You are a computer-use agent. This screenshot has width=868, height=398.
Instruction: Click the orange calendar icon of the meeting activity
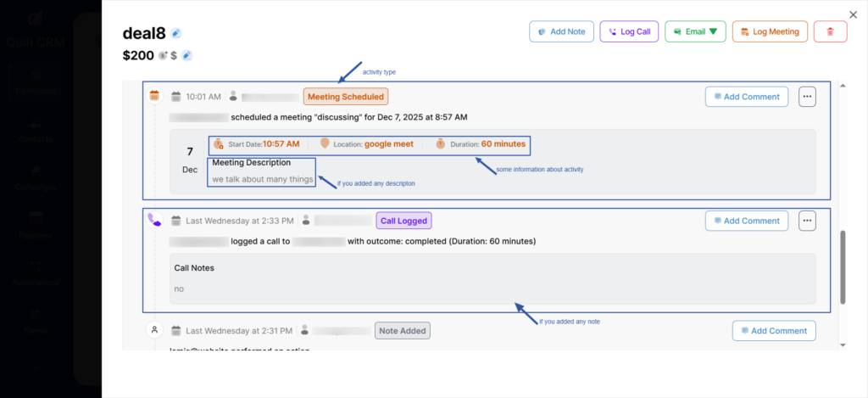[x=154, y=96]
